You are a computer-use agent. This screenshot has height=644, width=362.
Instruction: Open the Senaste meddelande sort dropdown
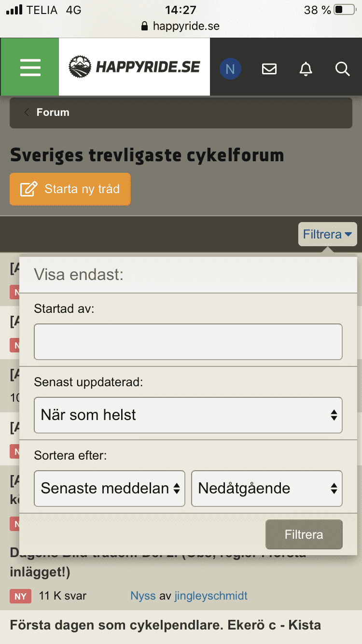pos(110,489)
